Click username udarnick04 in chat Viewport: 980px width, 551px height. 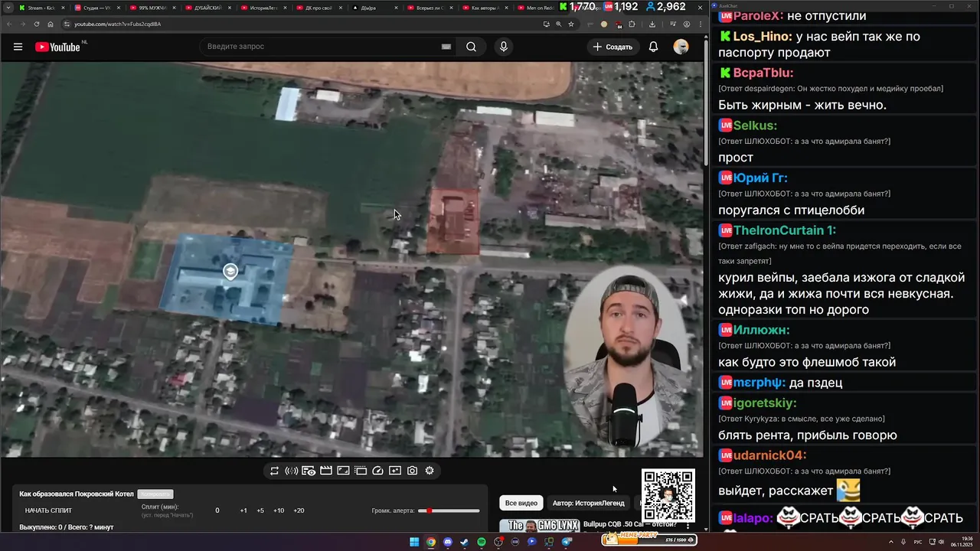(x=769, y=455)
